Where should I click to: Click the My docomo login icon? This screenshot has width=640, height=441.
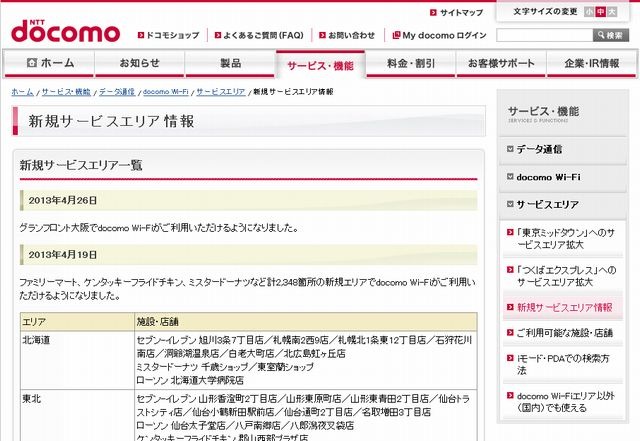pyautogui.click(x=396, y=36)
